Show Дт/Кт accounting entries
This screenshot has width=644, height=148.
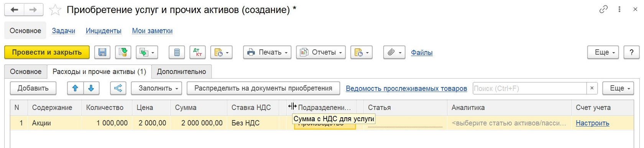[197, 53]
